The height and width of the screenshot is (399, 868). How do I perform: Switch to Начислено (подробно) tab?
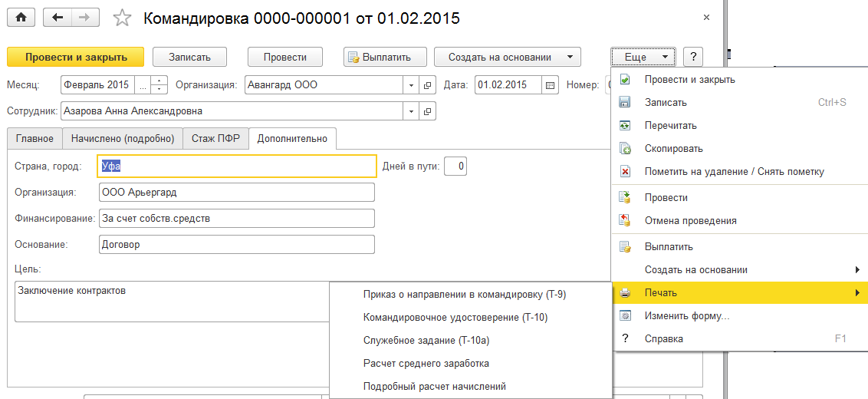123,139
